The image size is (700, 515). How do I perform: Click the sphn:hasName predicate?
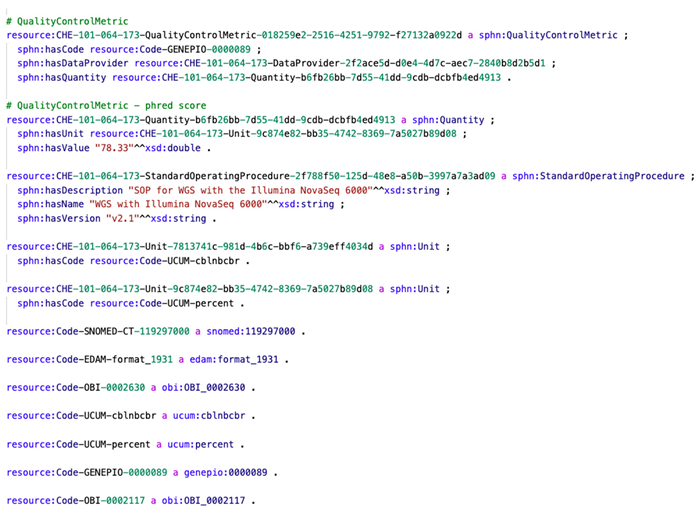tap(49, 204)
